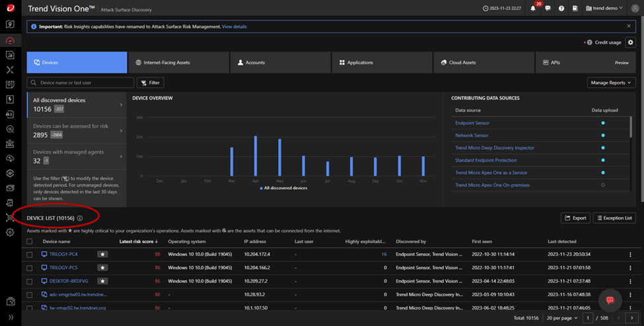Sort by Latest risk score column
This screenshot has height=326, width=644.
(139, 242)
